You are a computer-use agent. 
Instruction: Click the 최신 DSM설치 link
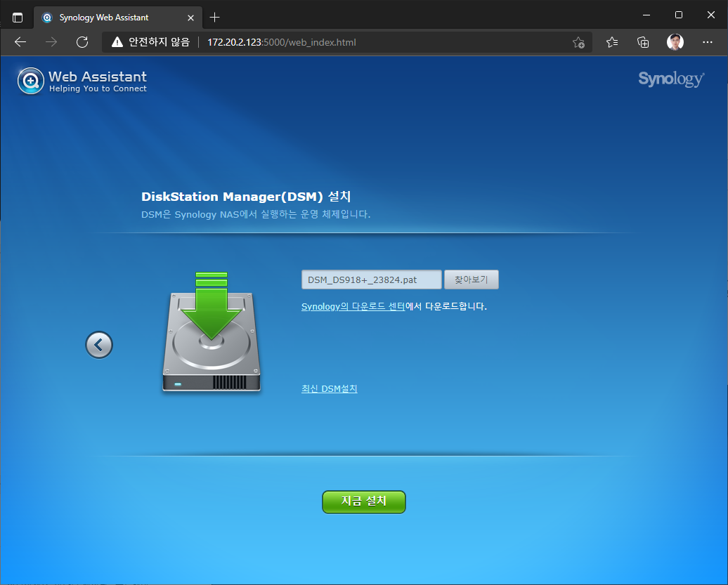329,388
